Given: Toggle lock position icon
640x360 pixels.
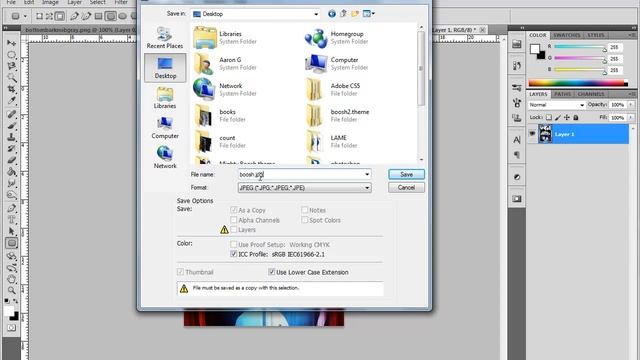Looking at the screenshot, I should click(x=567, y=118).
